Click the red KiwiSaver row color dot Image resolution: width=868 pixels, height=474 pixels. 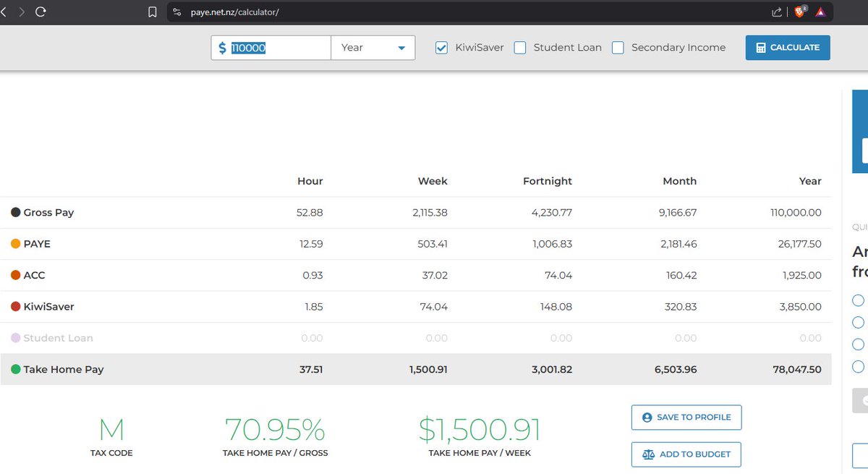point(16,307)
